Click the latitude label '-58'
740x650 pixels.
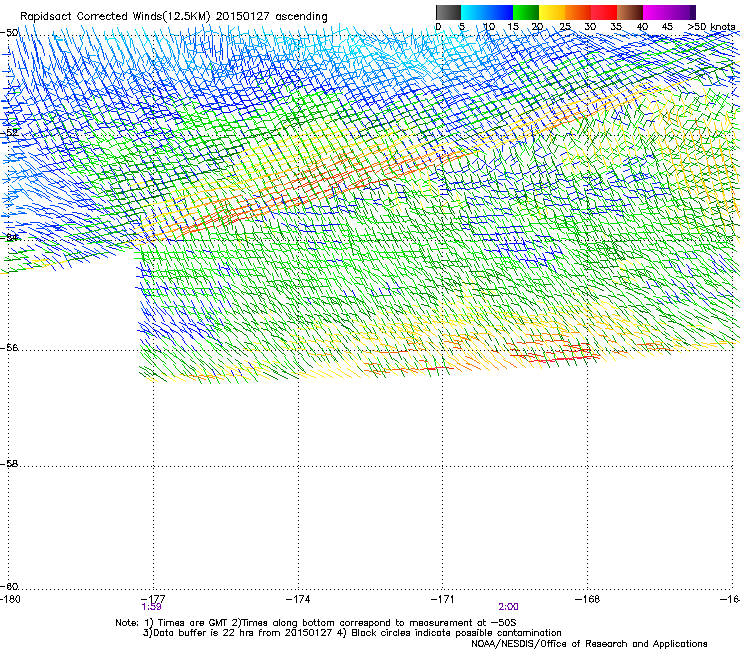9,464
